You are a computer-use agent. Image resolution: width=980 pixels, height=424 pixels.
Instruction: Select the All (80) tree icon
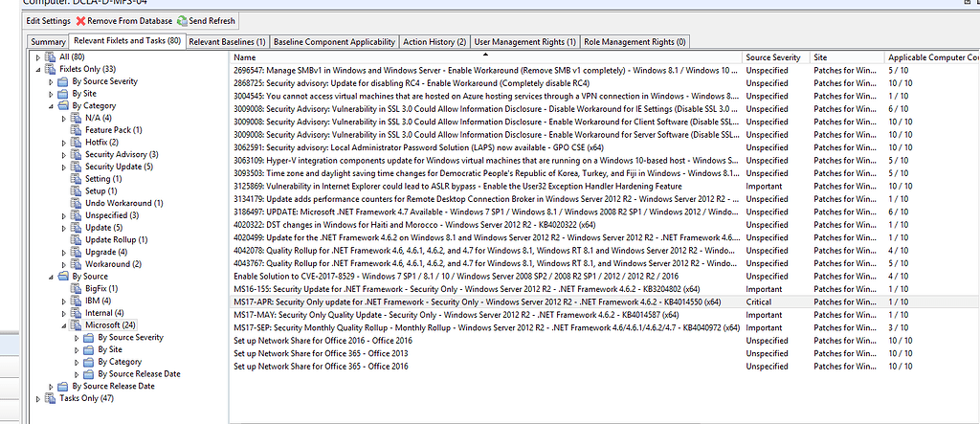tap(51, 56)
